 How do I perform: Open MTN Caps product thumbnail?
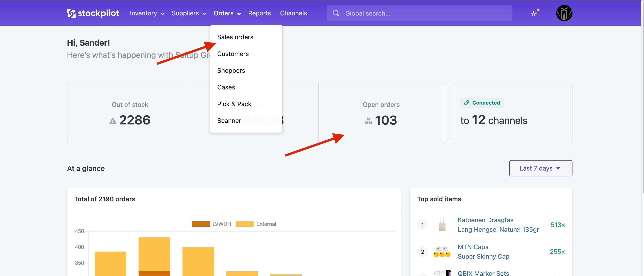(442, 251)
